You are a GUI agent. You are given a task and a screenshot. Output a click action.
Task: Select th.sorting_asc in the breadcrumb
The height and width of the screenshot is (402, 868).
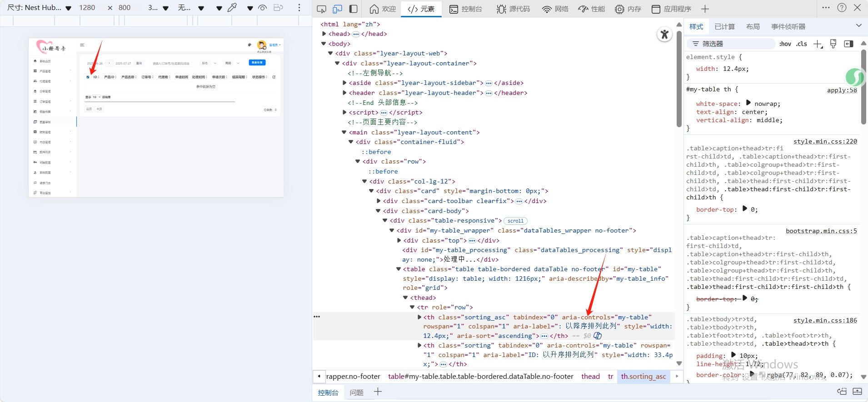(644, 376)
